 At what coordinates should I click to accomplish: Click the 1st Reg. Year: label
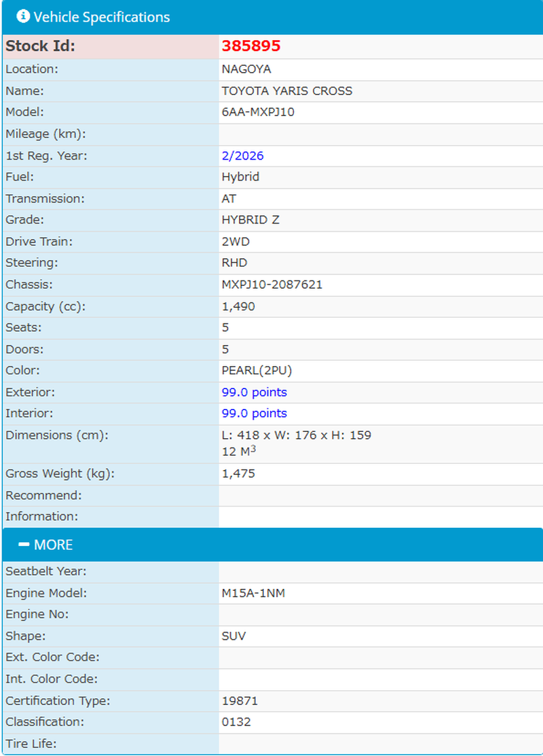click(x=46, y=156)
